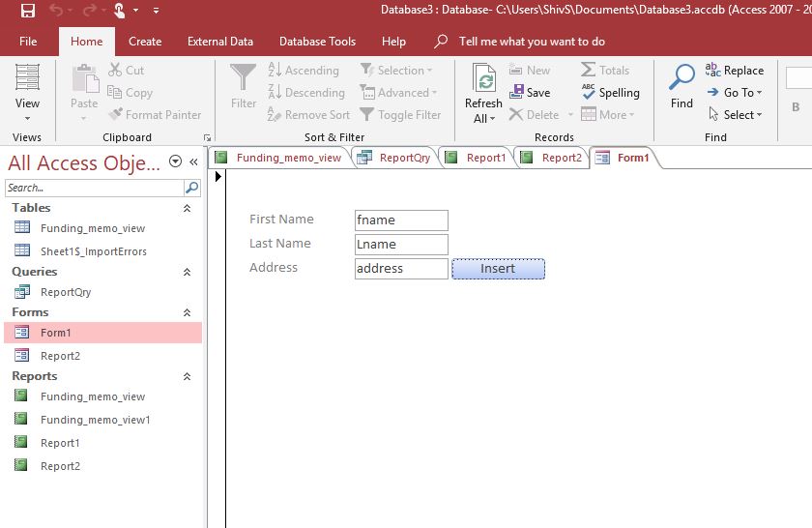Viewport: 812px width, 528px height.
Task: Collapse the Queries group
Action: tap(187, 272)
